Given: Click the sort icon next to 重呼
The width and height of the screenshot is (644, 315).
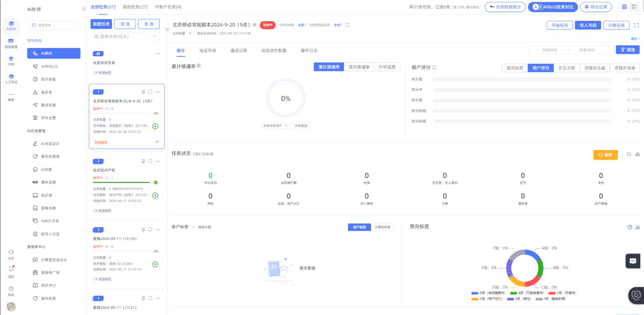Looking at the screenshot, I should 629,154.
